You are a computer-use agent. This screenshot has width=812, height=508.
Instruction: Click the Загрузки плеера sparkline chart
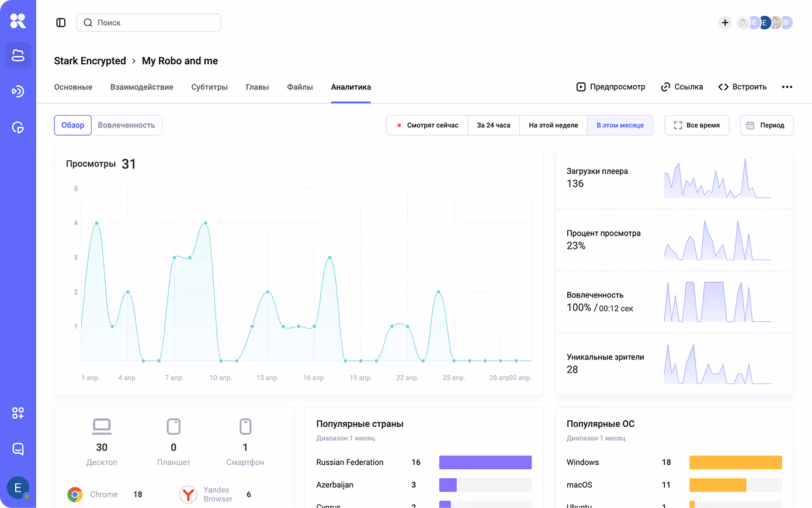coord(717,178)
